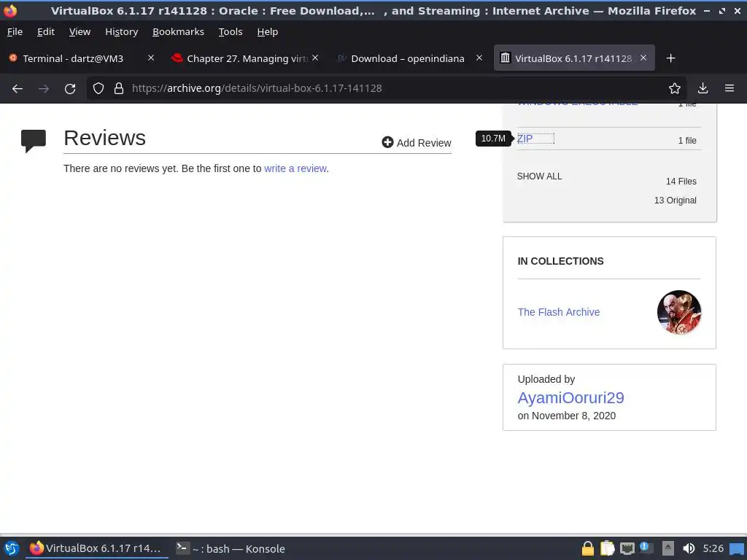Open uploader AyamiOoruri29 profile
The image size is (747, 560).
[570, 397]
